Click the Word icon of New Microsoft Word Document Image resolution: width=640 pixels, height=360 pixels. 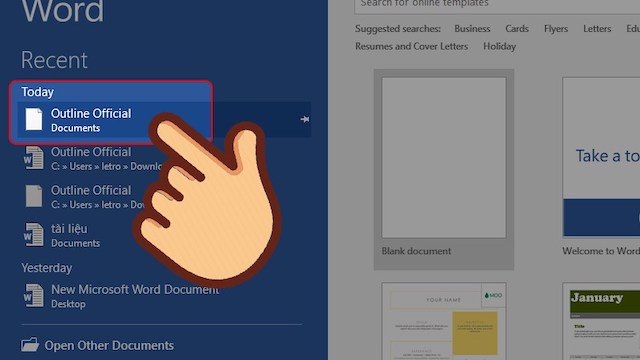pyautogui.click(x=33, y=296)
